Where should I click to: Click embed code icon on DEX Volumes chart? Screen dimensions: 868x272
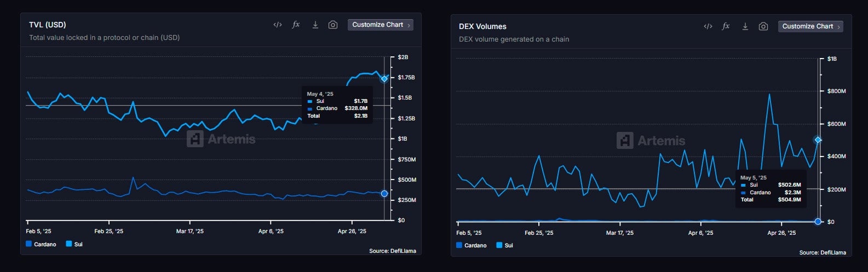point(708,26)
